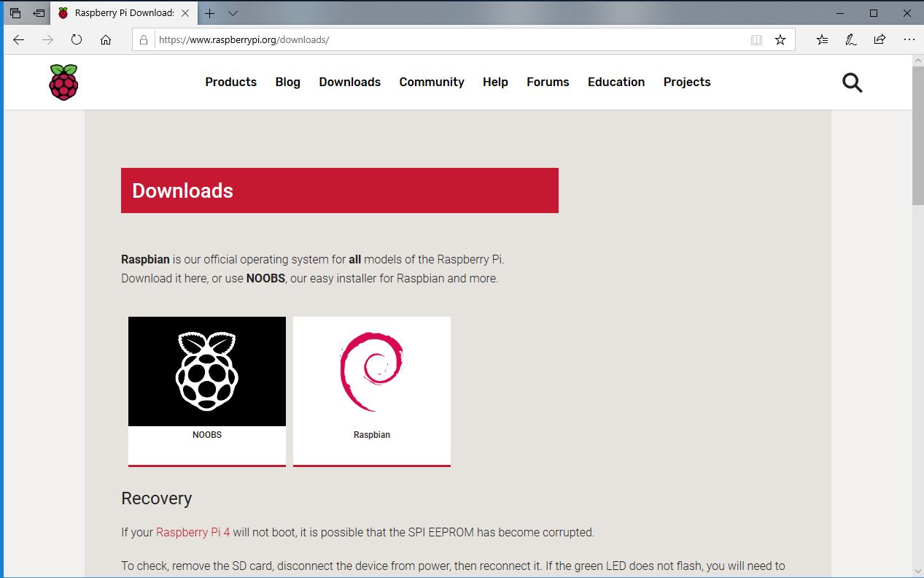The width and height of the screenshot is (924, 578).
Task: Show tabs you've set aside icon
Action: 15,13
